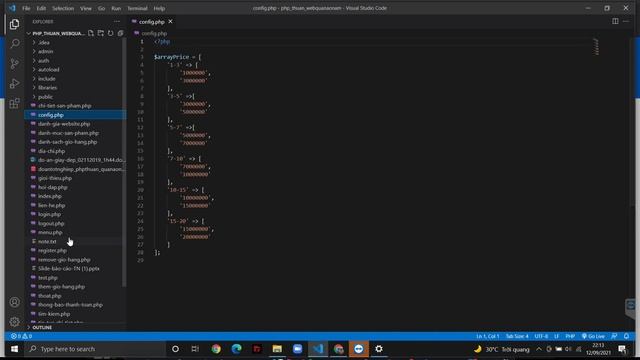
Task: Click the Windows taskbar search box
Action: click(x=95, y=349)
